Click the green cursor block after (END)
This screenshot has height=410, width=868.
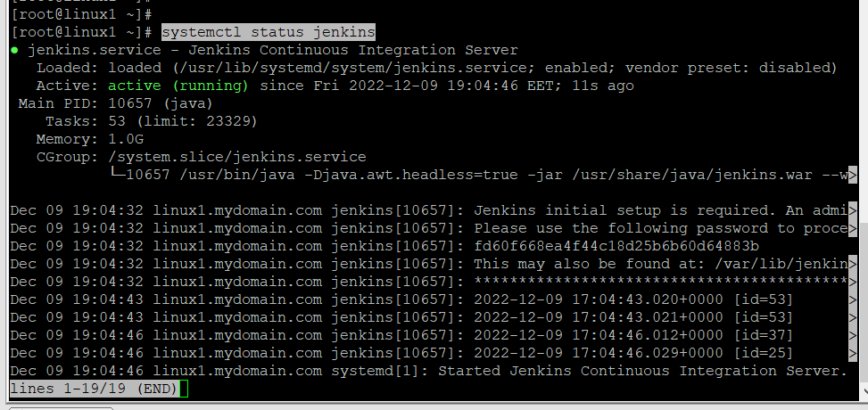[183, 389]
